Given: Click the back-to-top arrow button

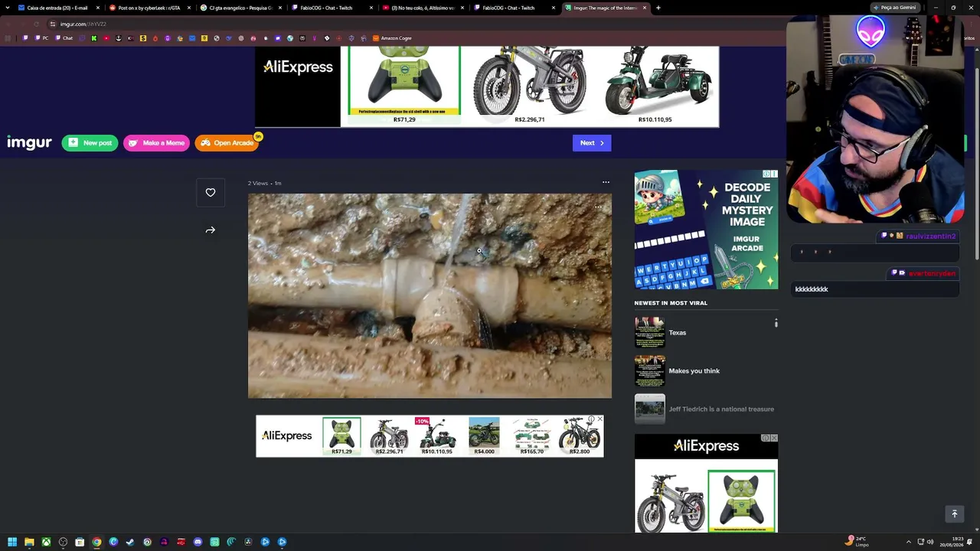Looking at the screenshot, I should click(954, 514).
